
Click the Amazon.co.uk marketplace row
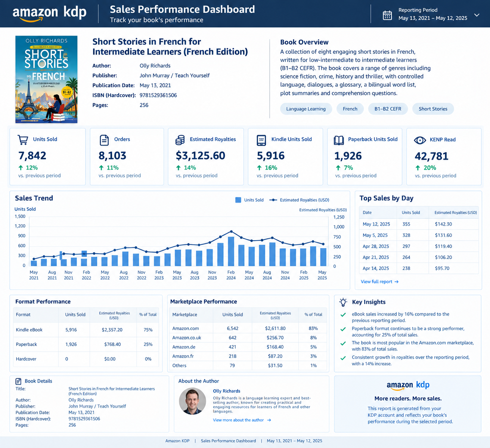click(x=248, y=338)
